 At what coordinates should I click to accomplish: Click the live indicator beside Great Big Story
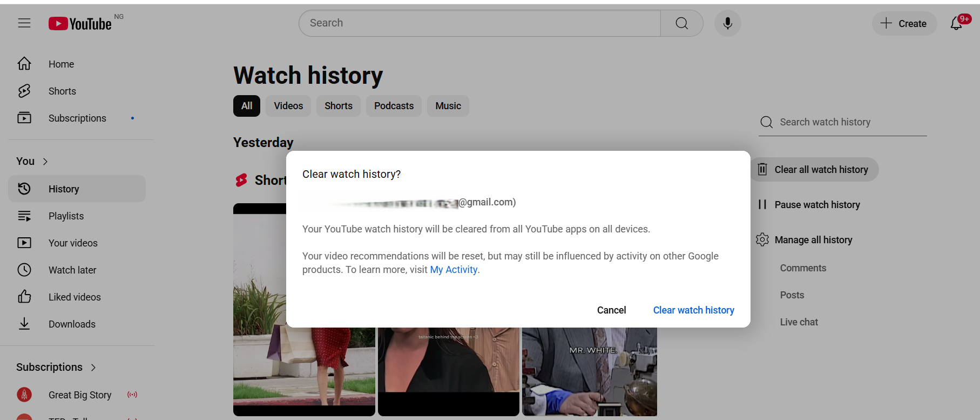[132, 395]
